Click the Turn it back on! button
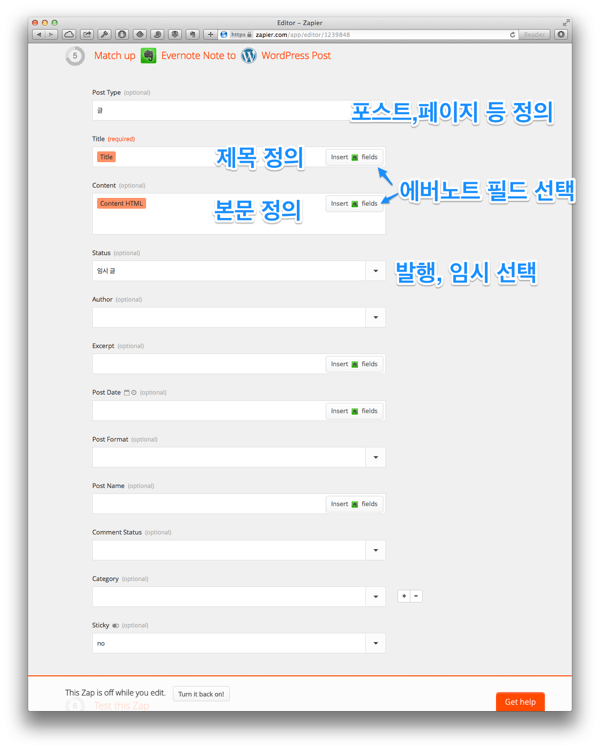Viewport: 600px width, 750px height. pyautogui.click(x=201, y=694)
